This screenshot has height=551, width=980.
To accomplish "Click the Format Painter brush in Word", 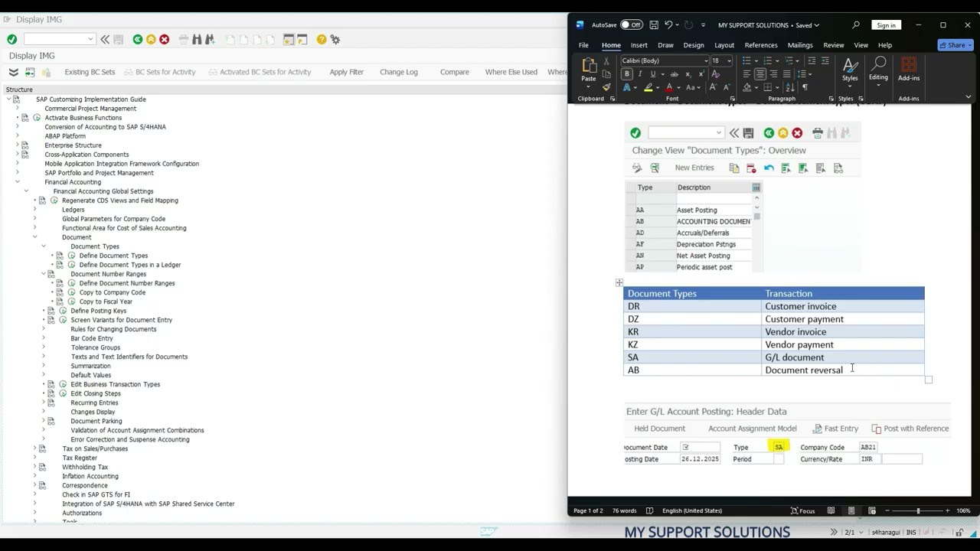I will (606, 87).
